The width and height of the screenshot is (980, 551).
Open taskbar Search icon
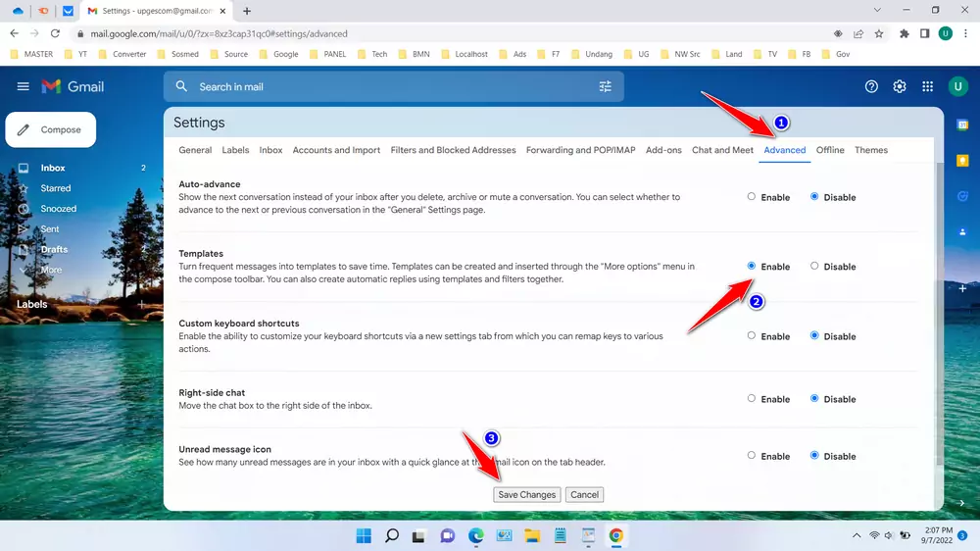[392, 536]
